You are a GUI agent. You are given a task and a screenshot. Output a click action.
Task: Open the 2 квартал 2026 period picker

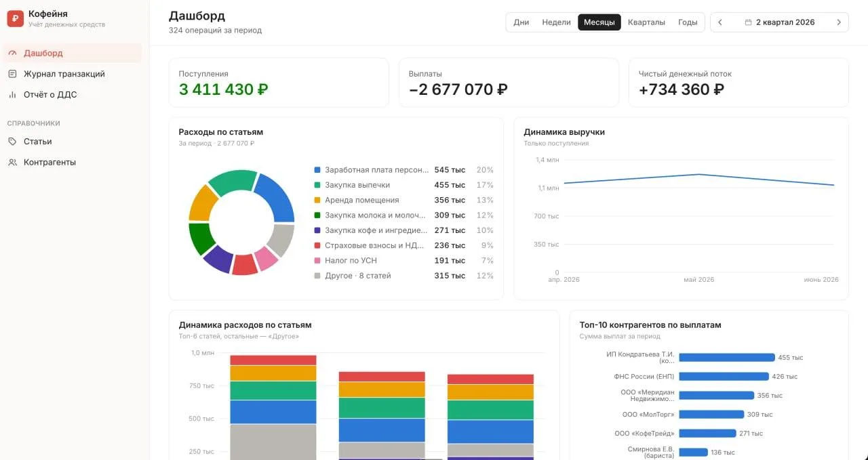[780, 22]
